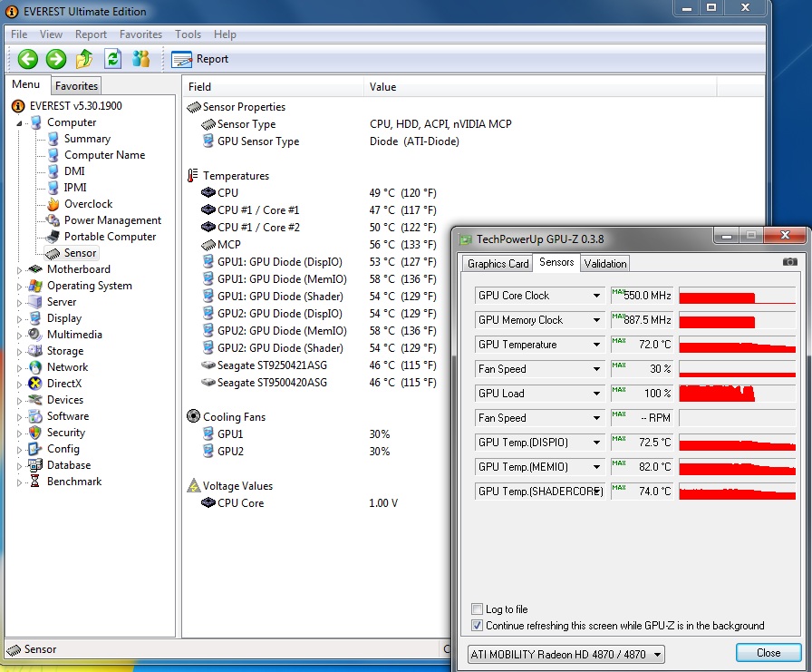Click the EVEREST v5.30.1900 root icon
Image resolution: width=812 pixels, height=672 pixels.
click(x=18, y=106)
